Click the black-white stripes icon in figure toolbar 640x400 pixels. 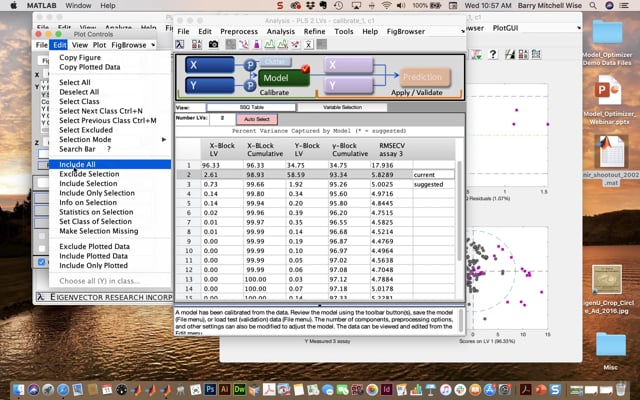tap(509, 54)
